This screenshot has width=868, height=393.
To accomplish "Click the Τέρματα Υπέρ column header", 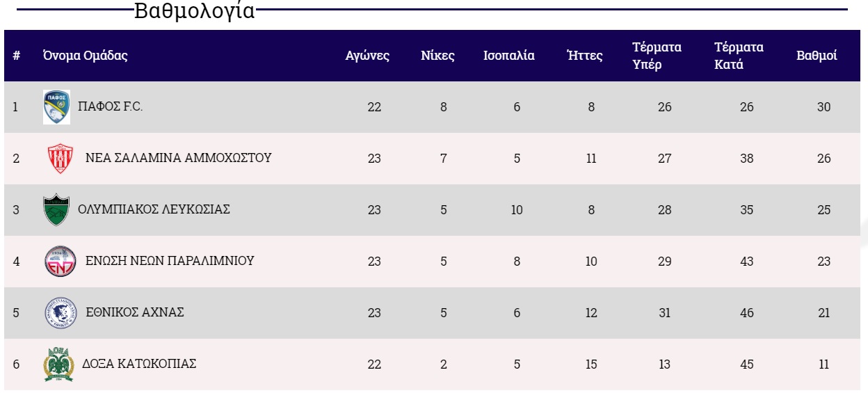I will (x=657, y=56).
